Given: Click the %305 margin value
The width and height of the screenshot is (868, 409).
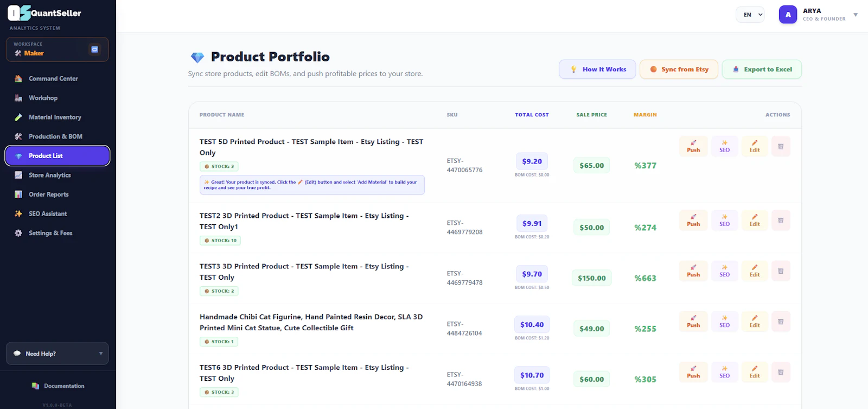Looking at the screenshot, I should point(645,380).
